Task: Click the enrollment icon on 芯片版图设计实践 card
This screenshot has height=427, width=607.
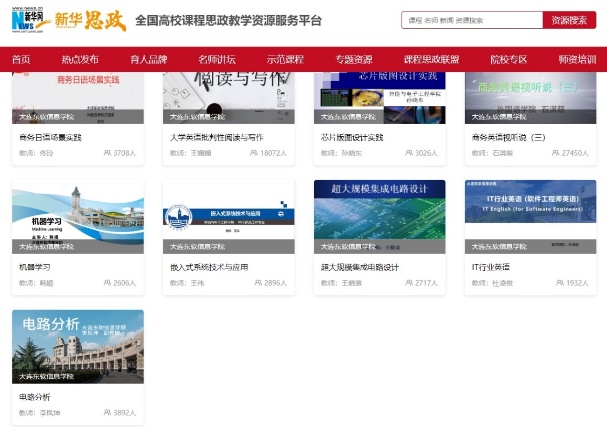Action: coord(409,153)
